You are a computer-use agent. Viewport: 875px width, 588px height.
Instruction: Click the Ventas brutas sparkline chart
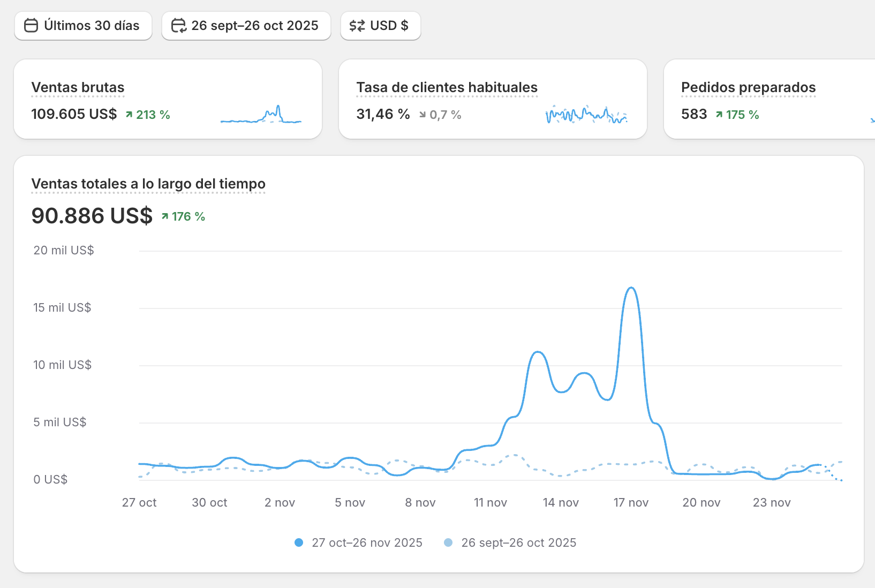[x=261, y=115]
